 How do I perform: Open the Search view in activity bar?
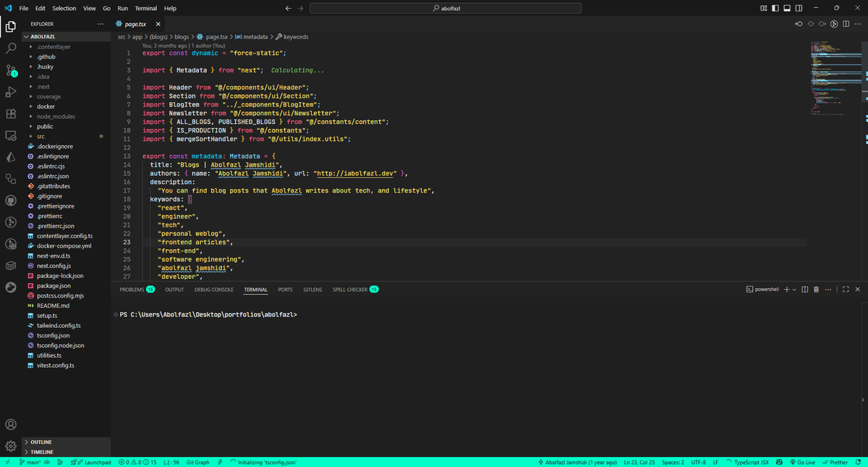(x=11, y=49)
